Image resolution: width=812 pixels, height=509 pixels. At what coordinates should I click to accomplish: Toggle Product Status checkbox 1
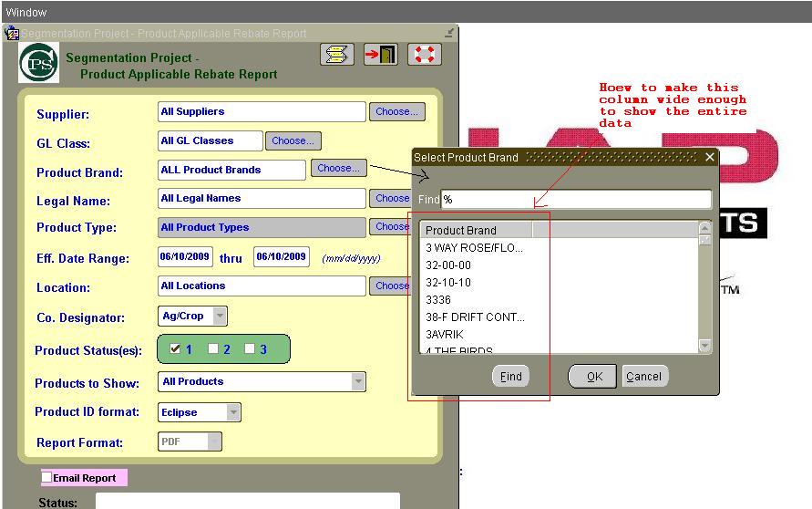(175, 348)
